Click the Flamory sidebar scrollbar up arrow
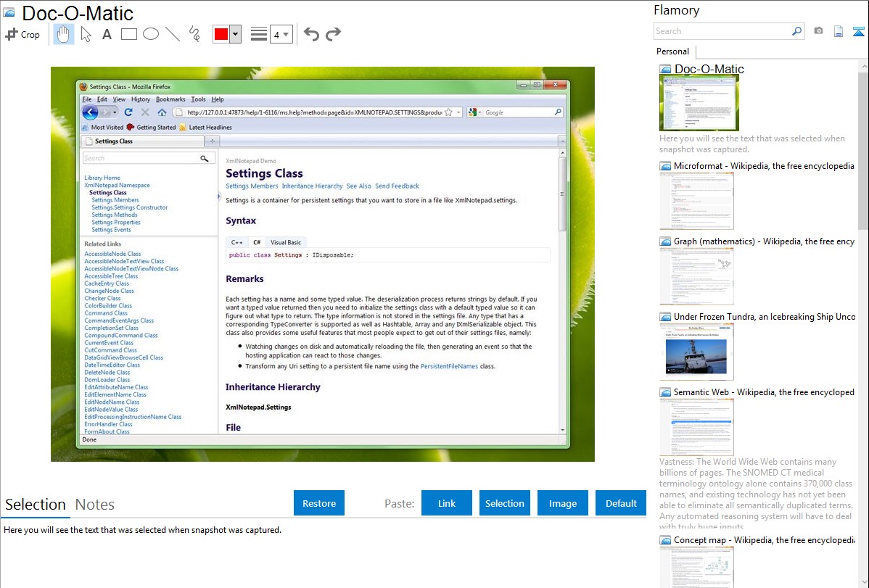Image resolution: width=869 pixels, height=588 pixels. pyautogui.click(x=864, y=66)
